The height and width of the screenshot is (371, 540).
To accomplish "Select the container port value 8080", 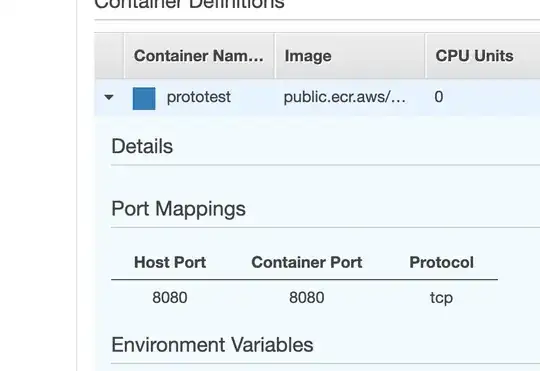I will coord(307,298).
